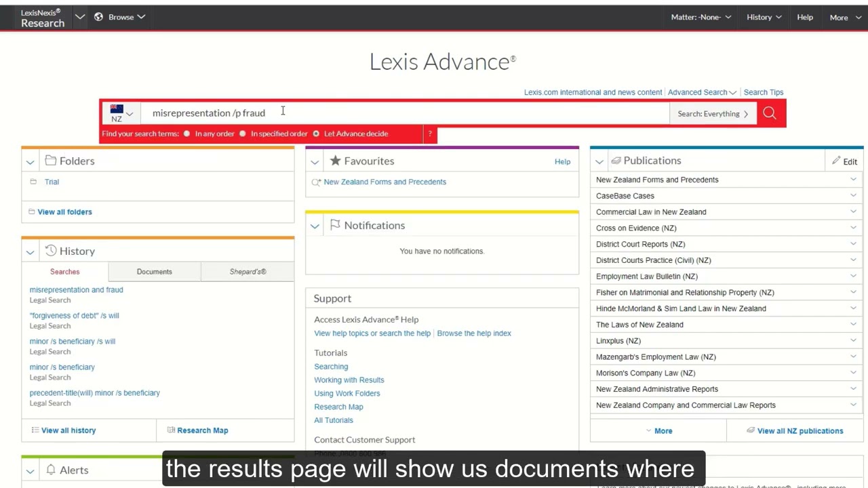Image resolution: width=868 pixels, height=488 pixels.
Task: Switch to the Searches tab
Action: [64, 271]
